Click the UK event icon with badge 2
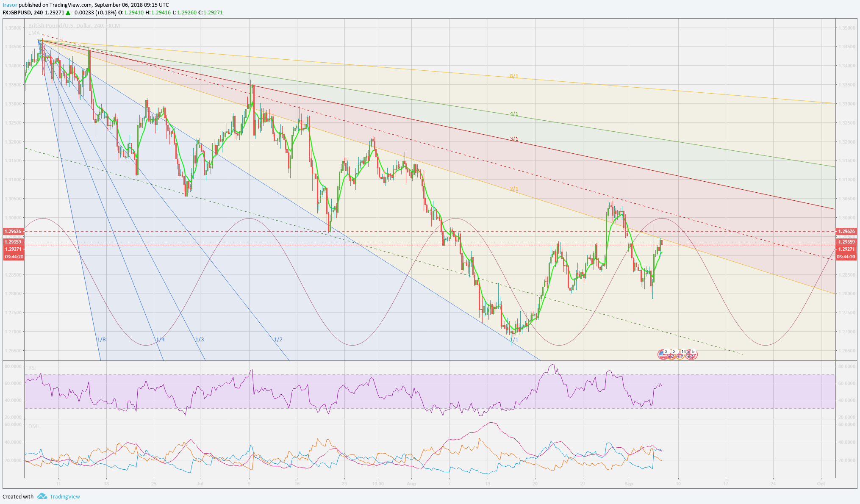The image size is (860, 504). pos(672,354)
